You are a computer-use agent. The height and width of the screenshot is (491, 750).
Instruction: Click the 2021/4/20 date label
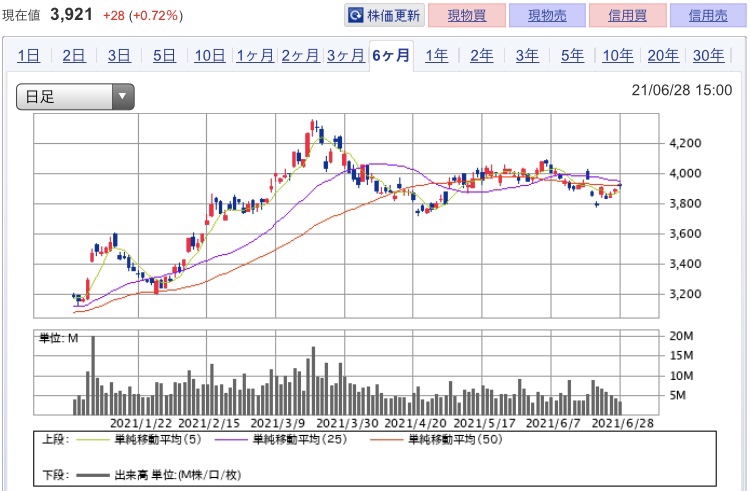click(416, 423)
